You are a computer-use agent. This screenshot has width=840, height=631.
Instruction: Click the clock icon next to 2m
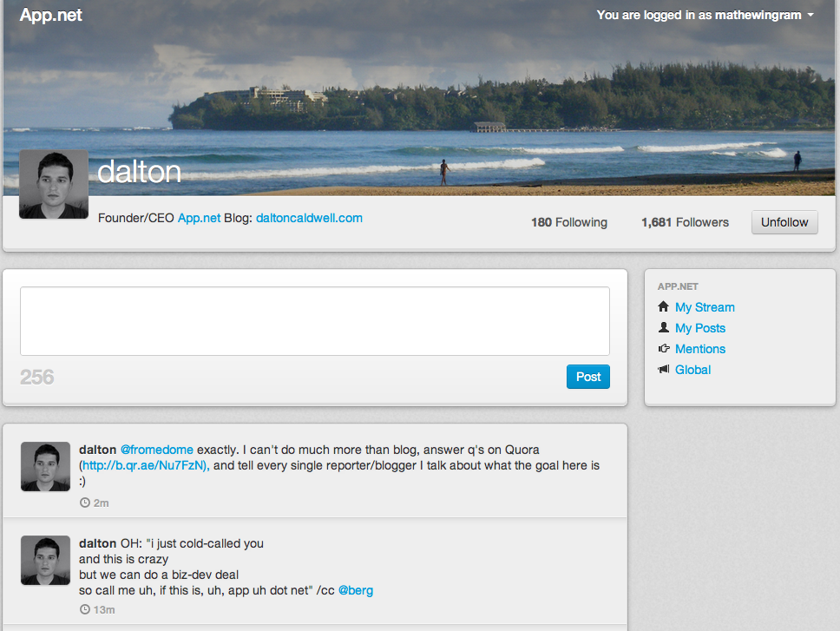coord(85,503)
